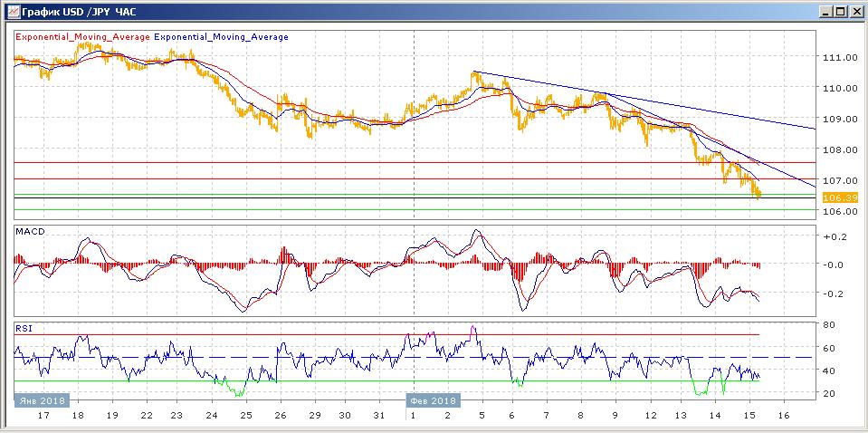Maximize the USD/JPY chart window
The height and width of the screenshot is (433, 868).
841,11
